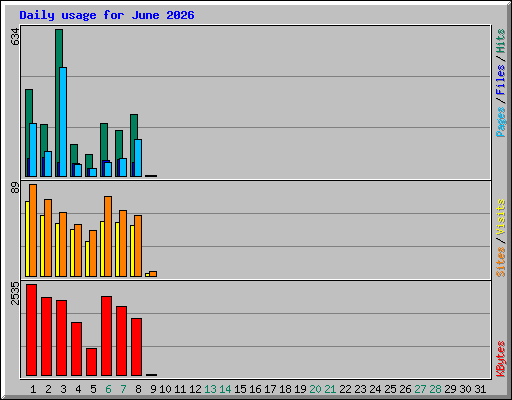Select the red KBytes bar for day 6
The height and width of the screenshot is (400, 512).
(106, 336)
